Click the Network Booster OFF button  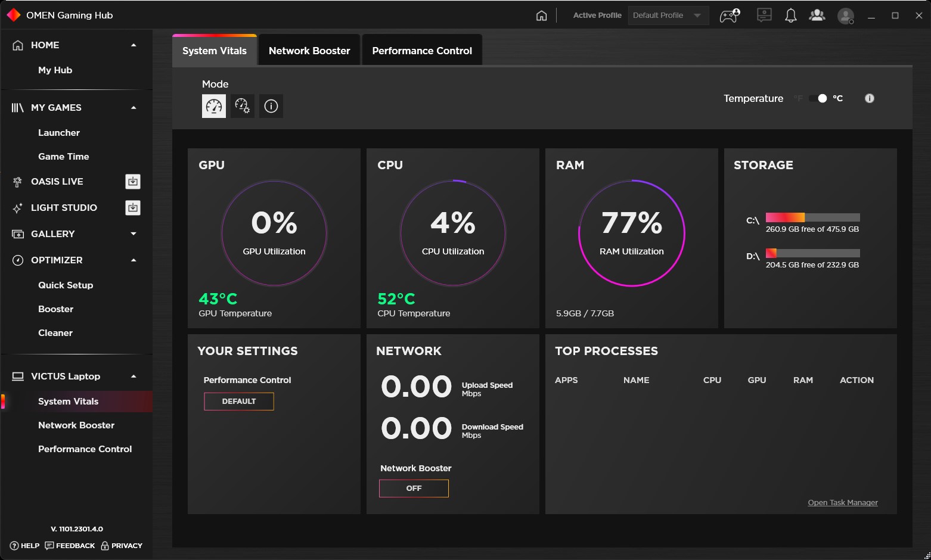[414, 489]
